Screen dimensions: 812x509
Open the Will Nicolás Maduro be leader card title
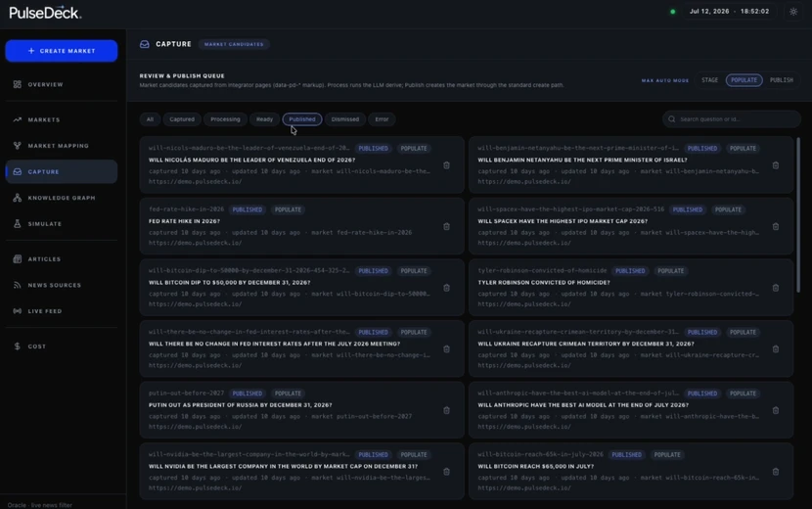coord(251,161)
